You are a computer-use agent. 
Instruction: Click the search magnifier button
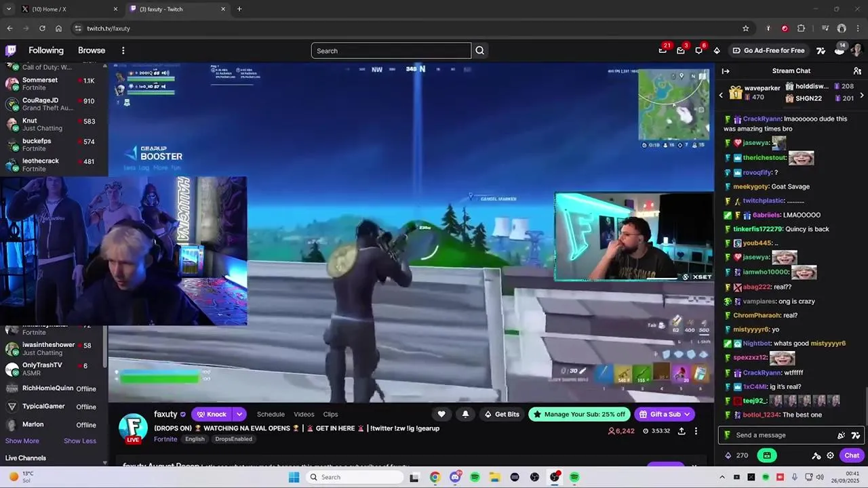(480, 51)
